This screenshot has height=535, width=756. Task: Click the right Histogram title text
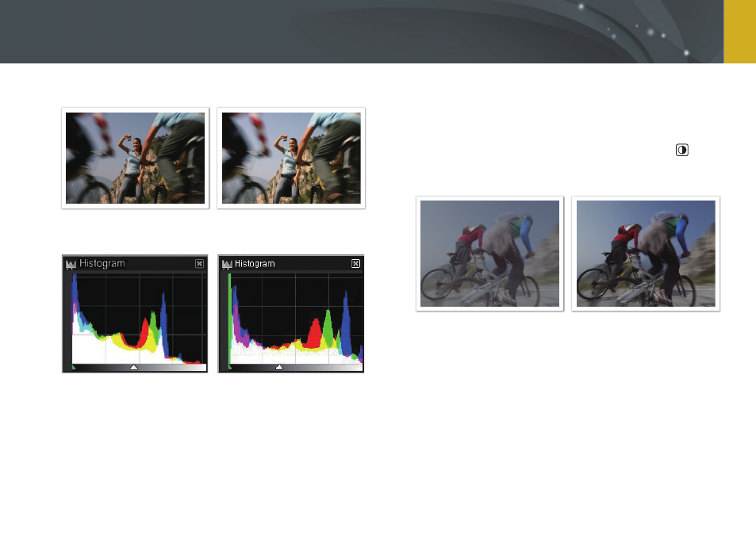255,264
